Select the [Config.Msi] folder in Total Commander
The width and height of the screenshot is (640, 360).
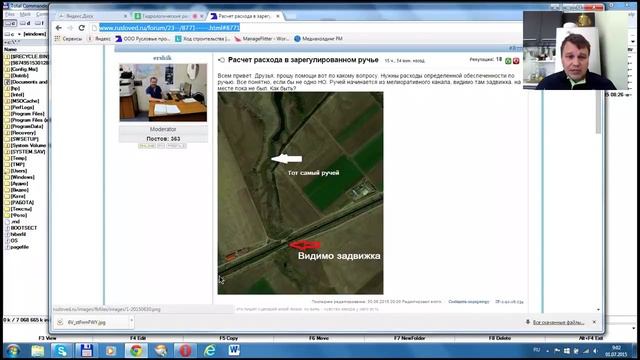[24, 69]
